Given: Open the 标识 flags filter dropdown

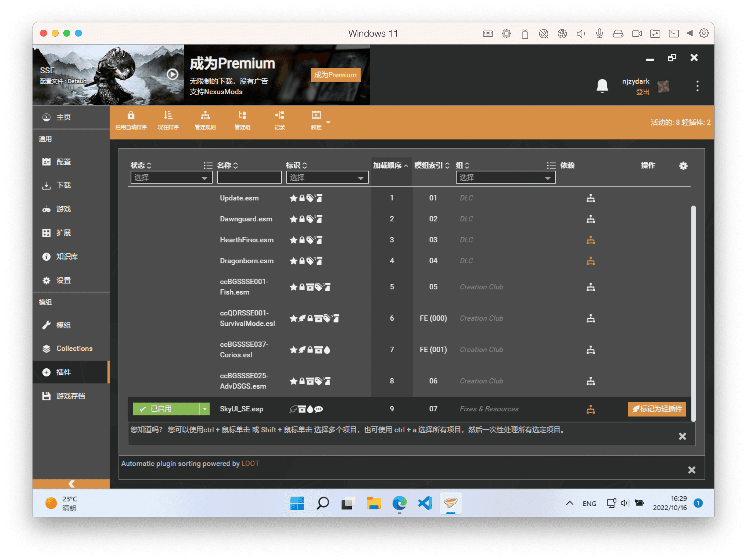Looking at the screenshot, I should (327, 177).
